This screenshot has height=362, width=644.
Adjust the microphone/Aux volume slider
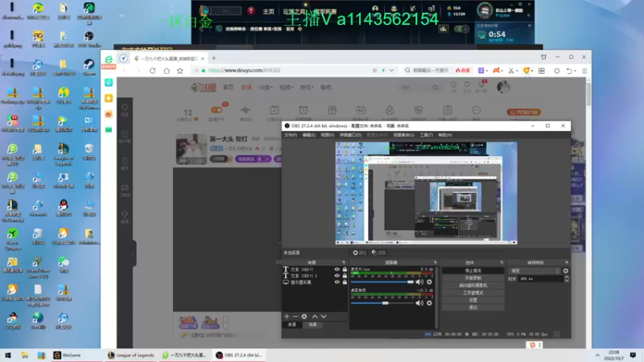[x=382, y=282]
